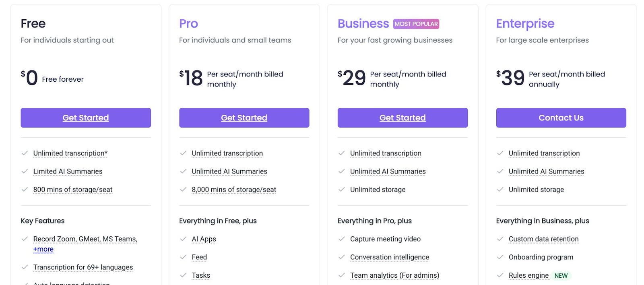Click the Feed feature in Pro plan
The width and height of the screenshot is (644, 285).
[x=199, y=257]
